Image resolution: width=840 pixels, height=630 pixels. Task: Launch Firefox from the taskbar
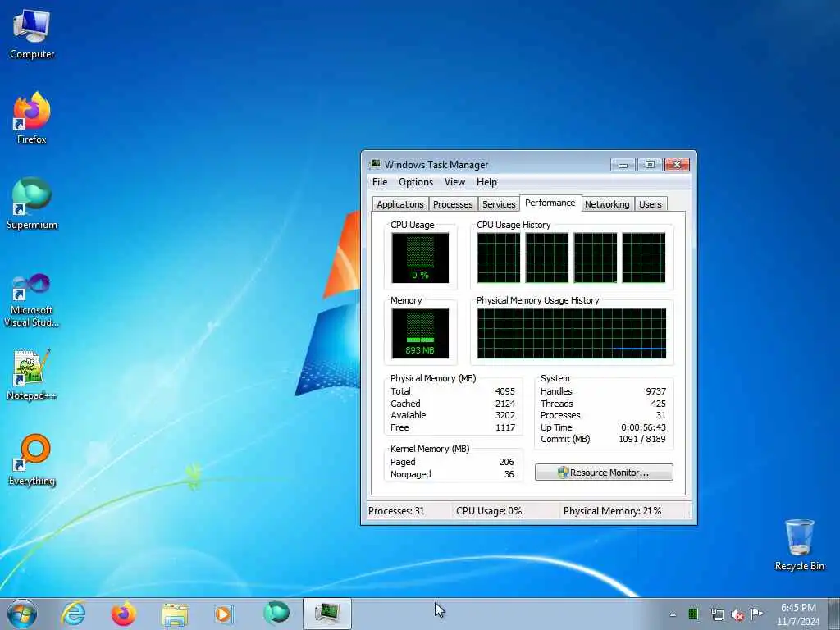click(x=123, y=614)
